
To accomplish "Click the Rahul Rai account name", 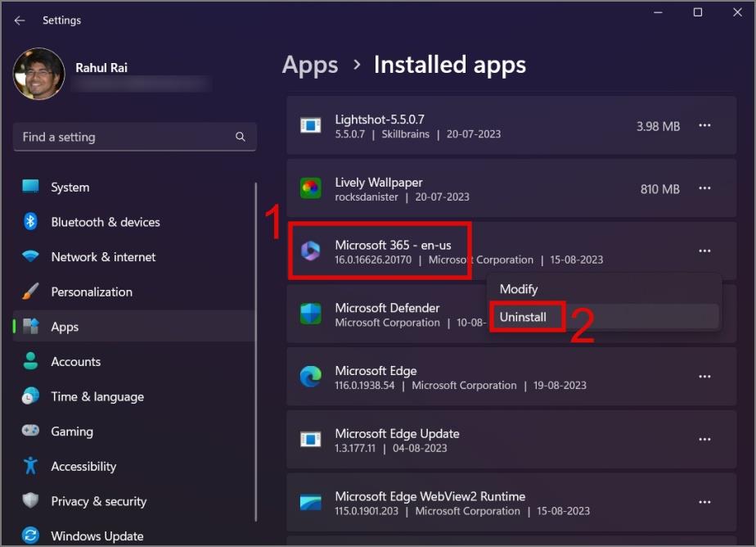I will tap(101, 67).
